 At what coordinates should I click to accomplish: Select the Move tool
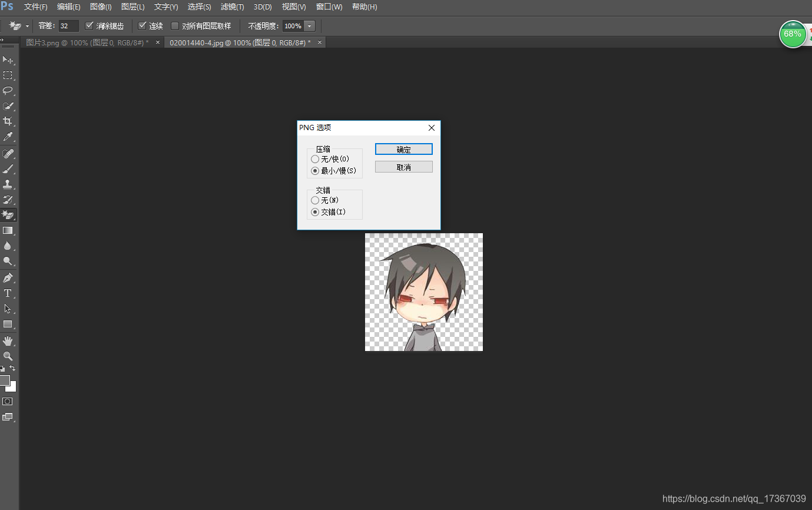[x=8, y=59]
